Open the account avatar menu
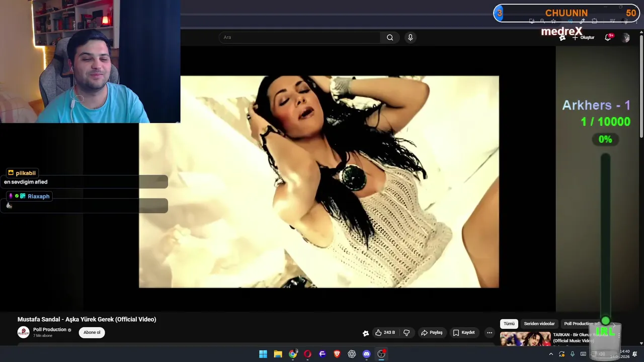The height and width of the screenshot is (362, 644). [625, 38]
